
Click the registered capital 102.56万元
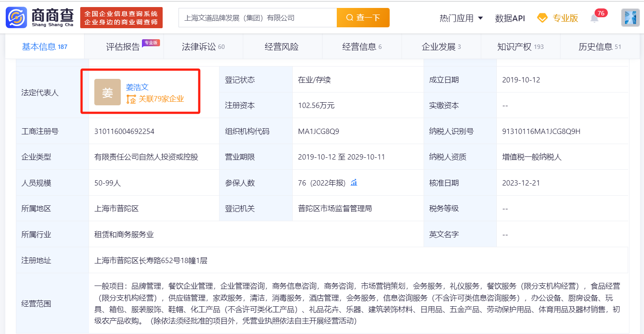(x=316, y=105)
